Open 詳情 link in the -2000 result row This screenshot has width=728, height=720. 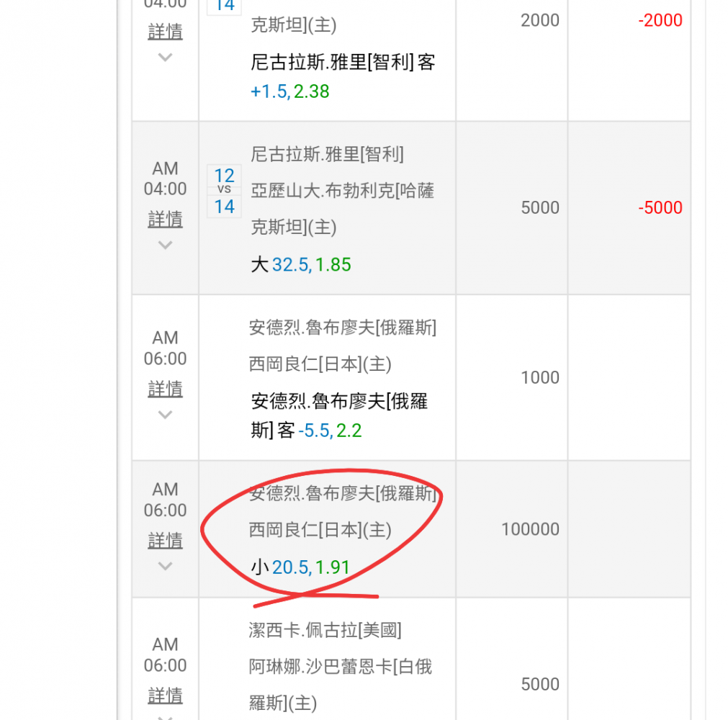click(165, 32)
